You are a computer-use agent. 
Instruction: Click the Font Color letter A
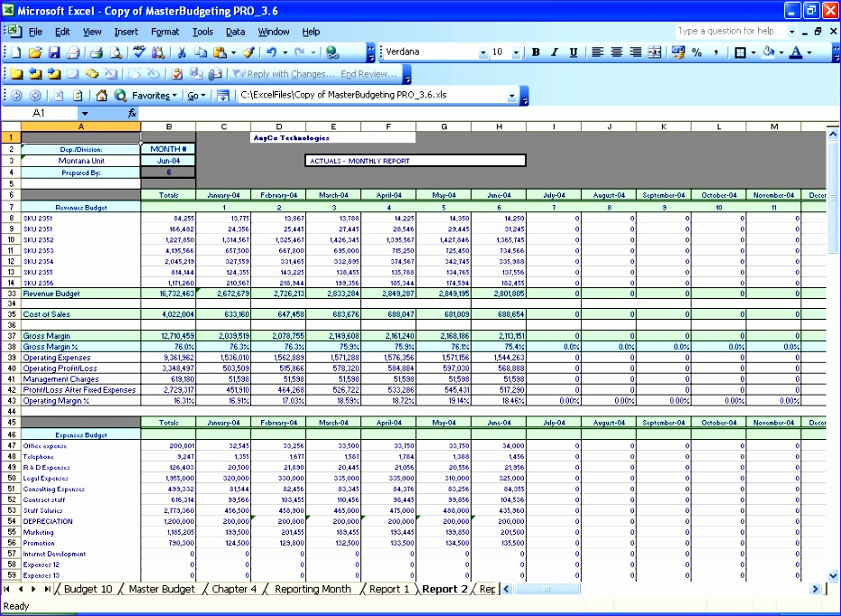pyautogui.click(x=797, y=52)
